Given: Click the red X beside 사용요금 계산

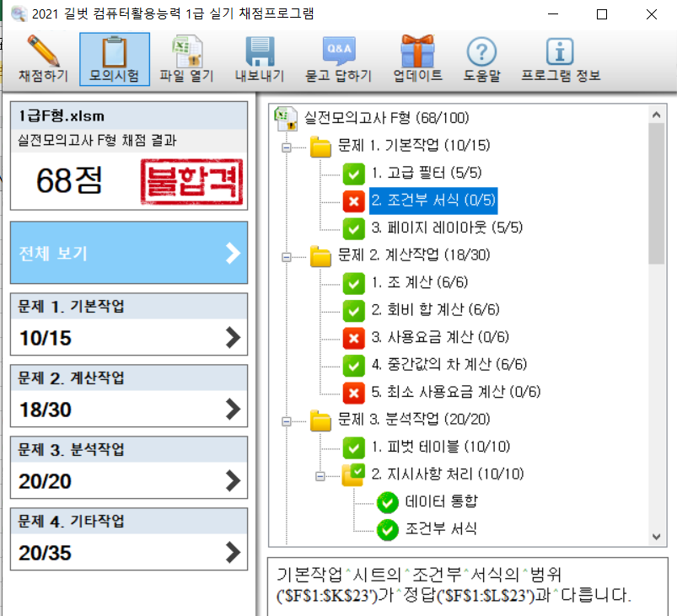Looking at the screenshot, I should pos(353,338).
